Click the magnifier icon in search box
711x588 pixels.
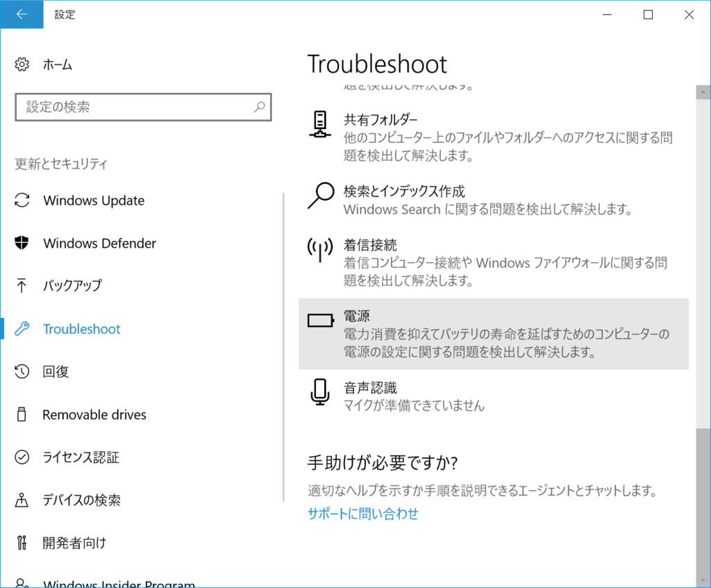260,107
